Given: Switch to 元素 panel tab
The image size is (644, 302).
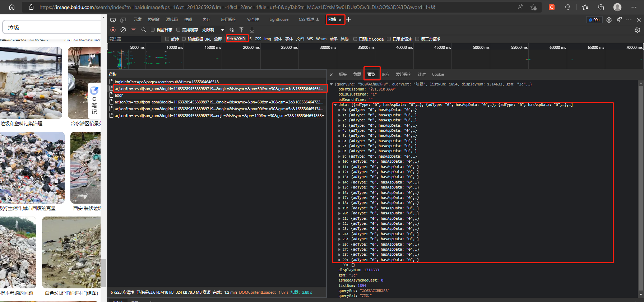Looking at the screenshot, I should [x=138, y=20].
